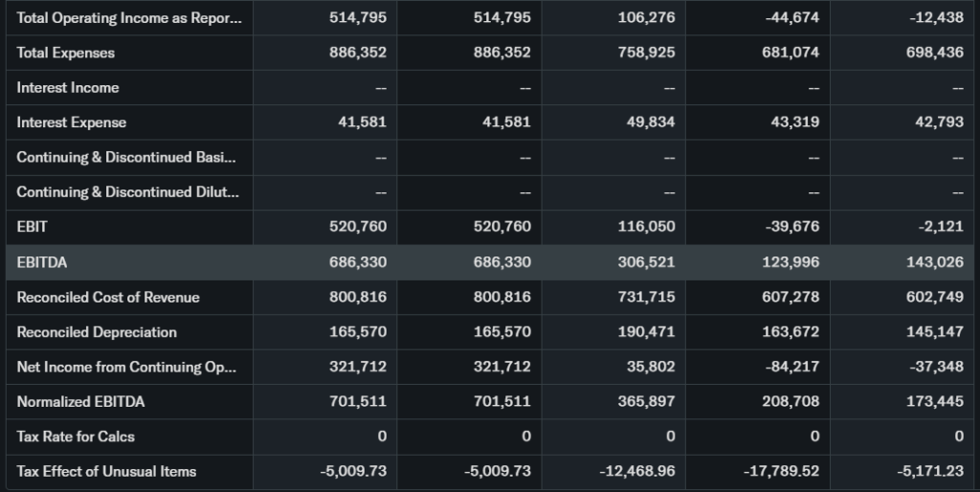Click the 758,925 Total Expenses cell
Screen dimensions: 980x492
(x=647, y=53)
